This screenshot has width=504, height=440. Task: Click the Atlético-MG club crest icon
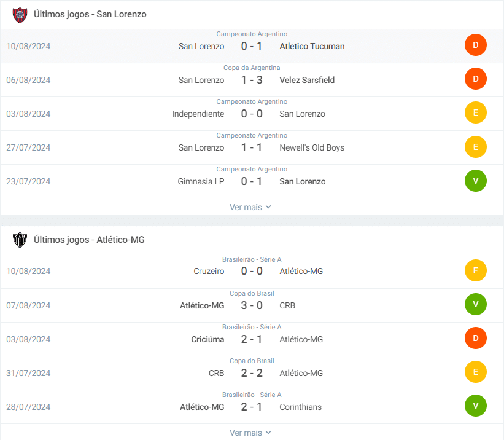20,240
